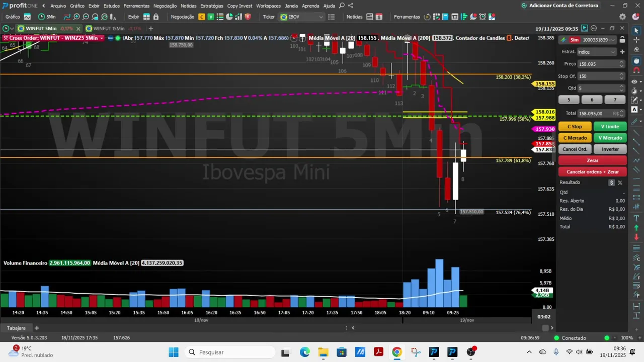This screenshot has width=644, height=362.
Task: Select the green up arrow marker tool
Action: [x=636, y=228]
